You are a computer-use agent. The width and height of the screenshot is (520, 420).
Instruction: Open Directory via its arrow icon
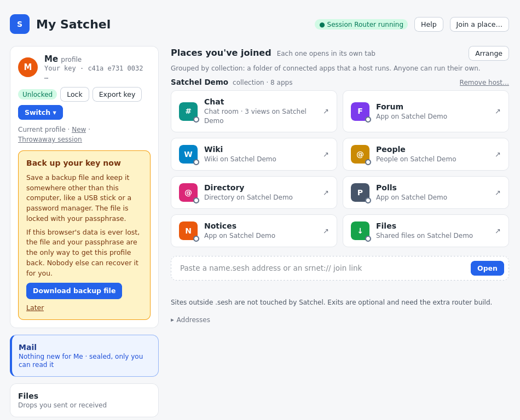point(326,192)
